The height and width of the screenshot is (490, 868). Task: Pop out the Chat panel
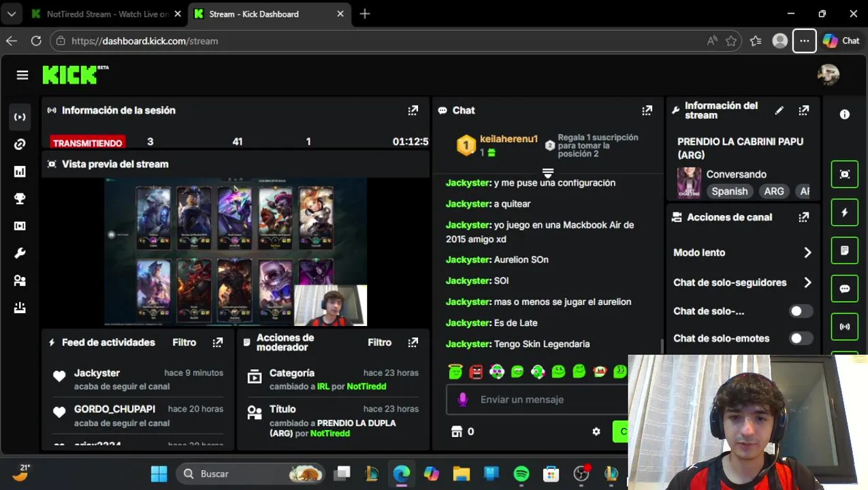[x=647, y=110]
